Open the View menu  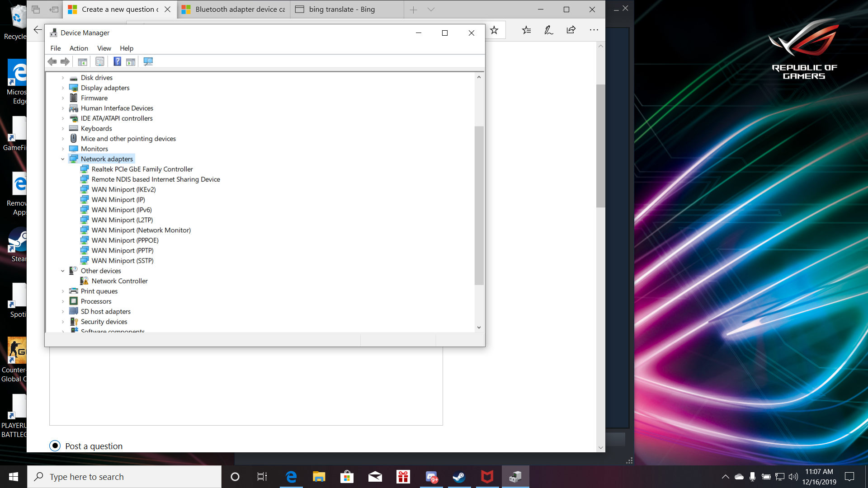(104, 48)
